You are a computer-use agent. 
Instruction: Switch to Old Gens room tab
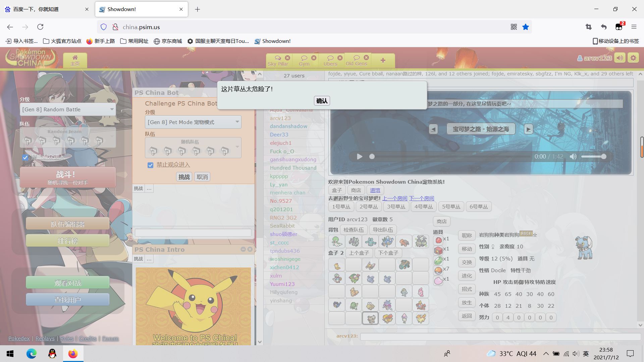tap(357, 61)
